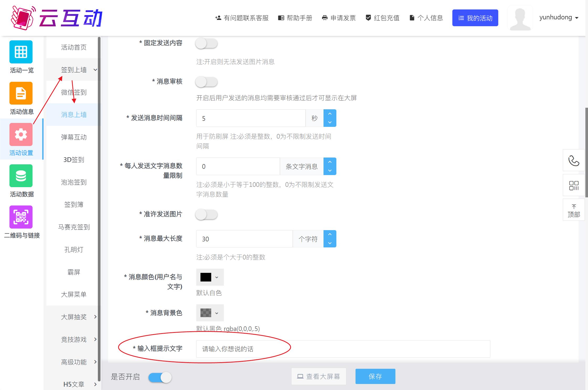Enable the 消息审核 switch
The height and width of the screenshot is (390, 588).
pos(206,82)
